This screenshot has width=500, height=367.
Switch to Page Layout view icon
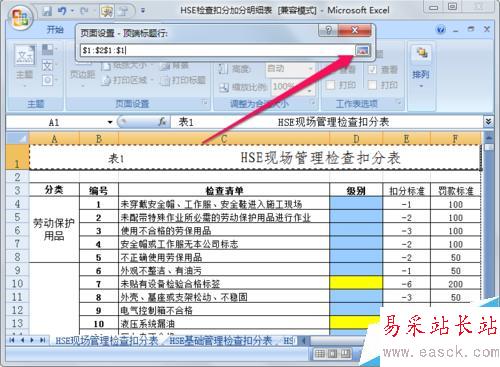(x=333, y=354)
